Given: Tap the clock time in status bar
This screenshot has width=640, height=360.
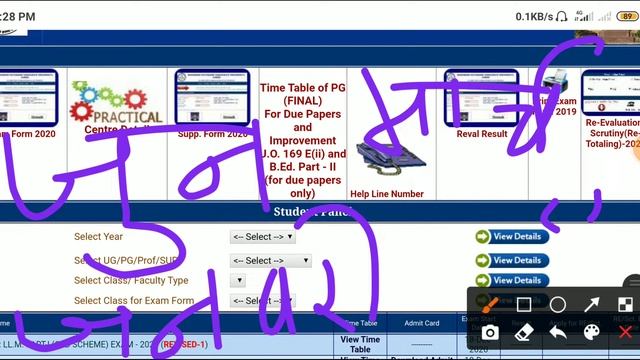Looking at the screenshot, I should [x=18, y=17].
